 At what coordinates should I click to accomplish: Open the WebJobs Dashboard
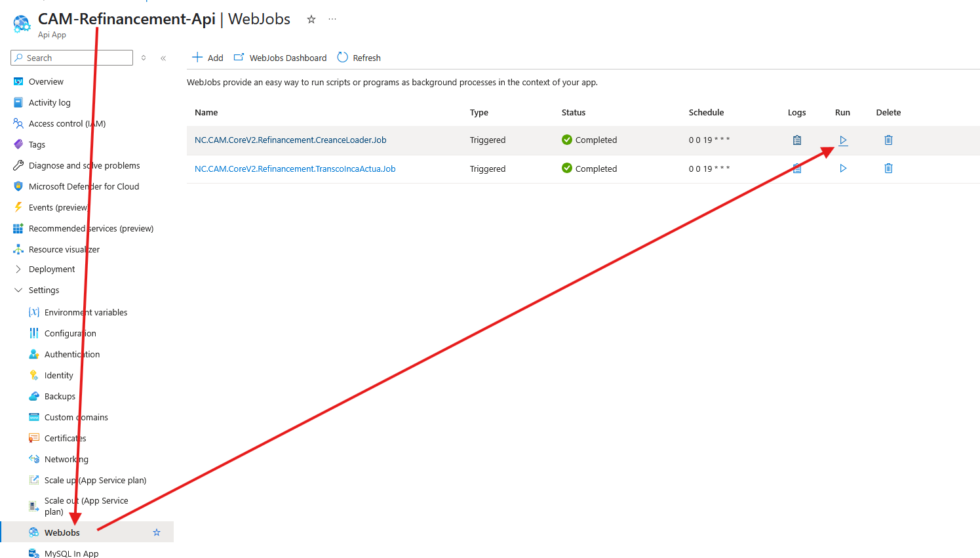[x=280, y=58]
